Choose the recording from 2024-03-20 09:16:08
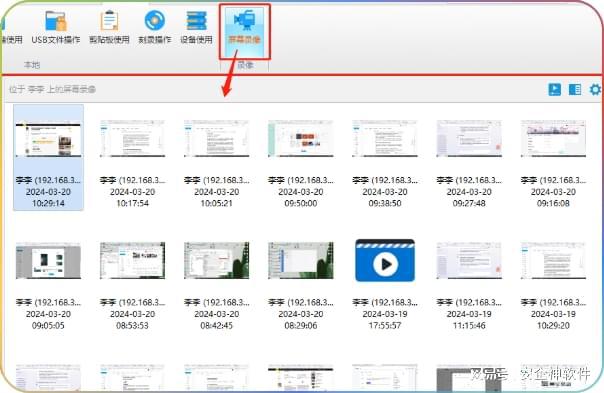This screenshot has height=393, width=604. [x=553, y=163]
